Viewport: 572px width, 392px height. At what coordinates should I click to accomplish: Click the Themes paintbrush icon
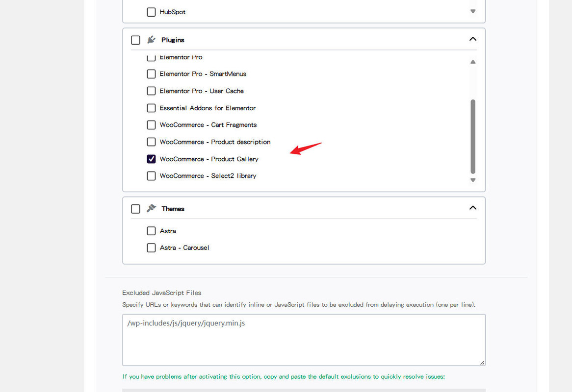click(x=152, y=208)
